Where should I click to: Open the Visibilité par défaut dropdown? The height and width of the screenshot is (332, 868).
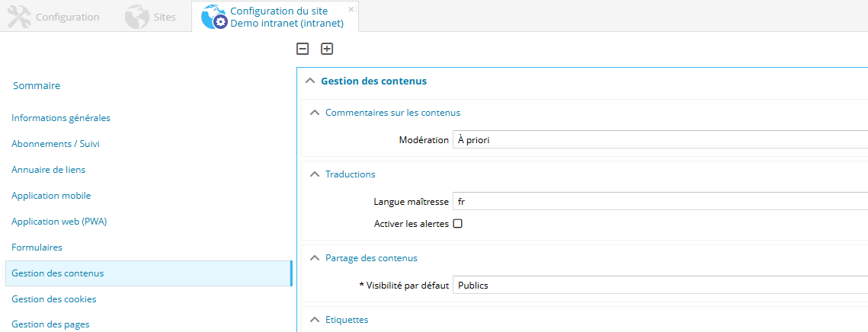pos(659,286)
